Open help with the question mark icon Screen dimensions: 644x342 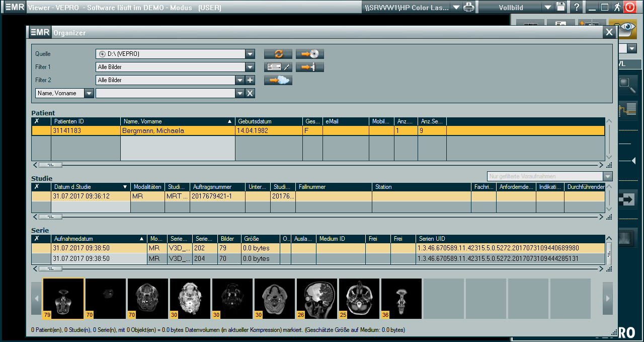[x=577, y=7]
